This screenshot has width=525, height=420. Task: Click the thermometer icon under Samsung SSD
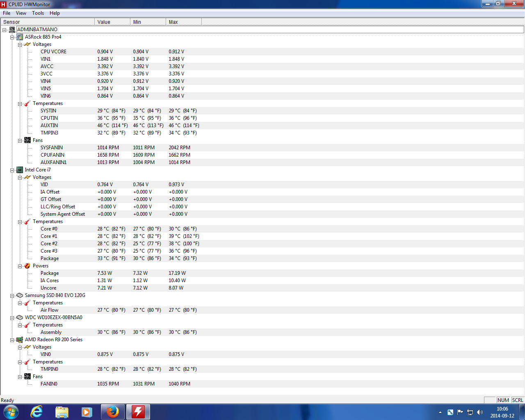click(x=27, y=303)
